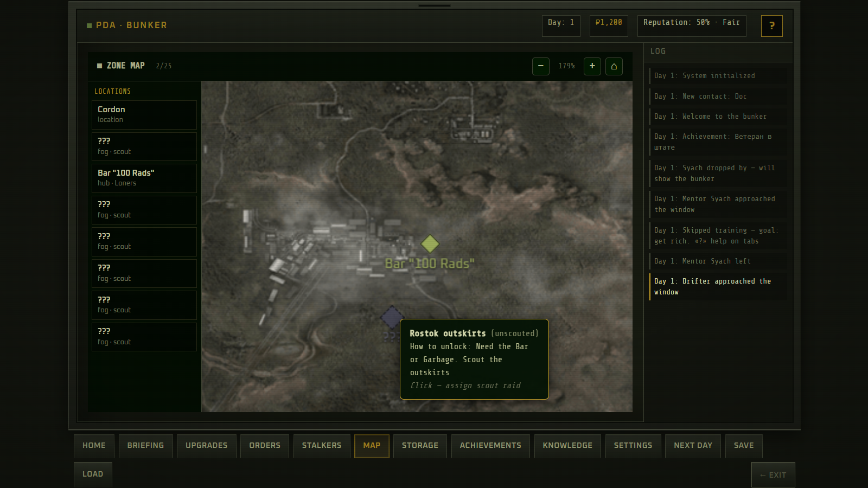Image resolution: width=868 pixels, height=488 pixels.
Task: Select Bar "100 Rads" hub in locations list
Action: (x=144, y=178)
